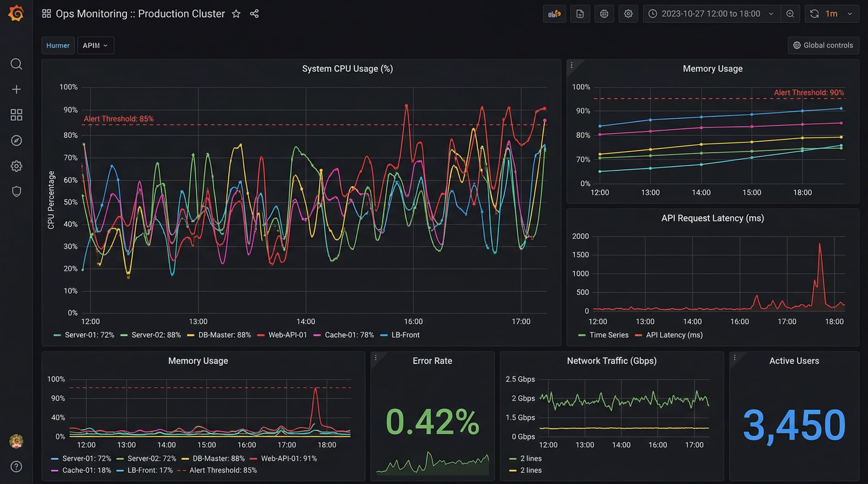The image size is (868, 484).
Task: Click the zoom out time range icon
Action: [790, 14]
